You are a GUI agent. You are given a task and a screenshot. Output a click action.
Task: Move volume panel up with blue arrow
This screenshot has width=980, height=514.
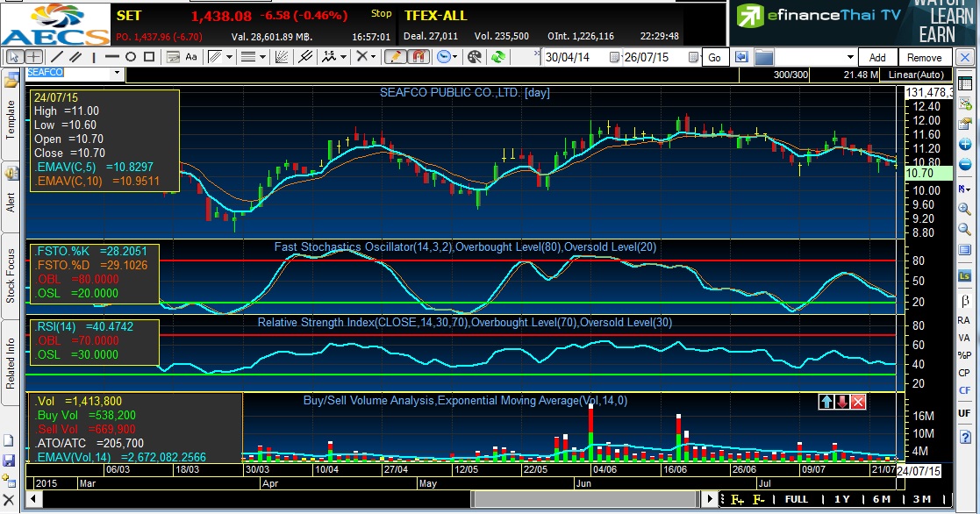tap(826, 402)
